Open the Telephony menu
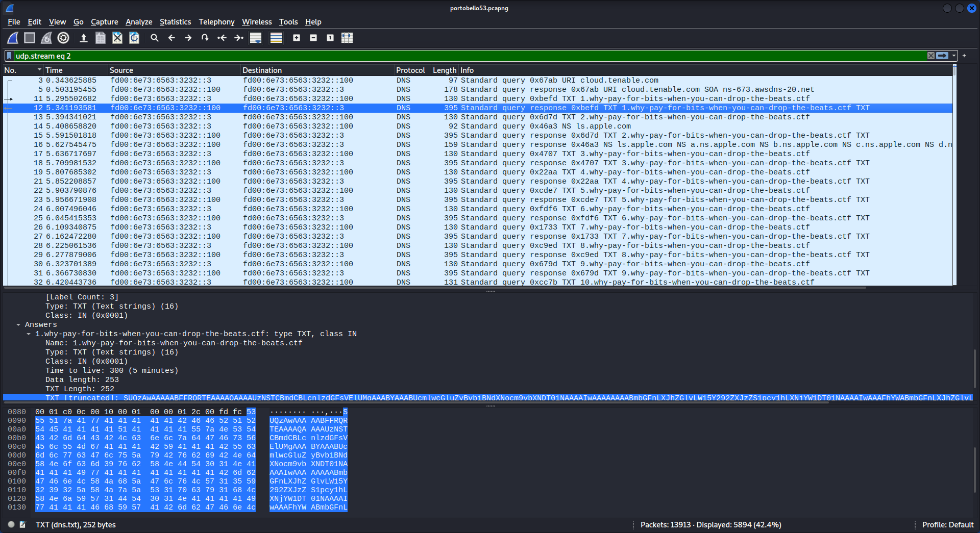 [216, 22]
